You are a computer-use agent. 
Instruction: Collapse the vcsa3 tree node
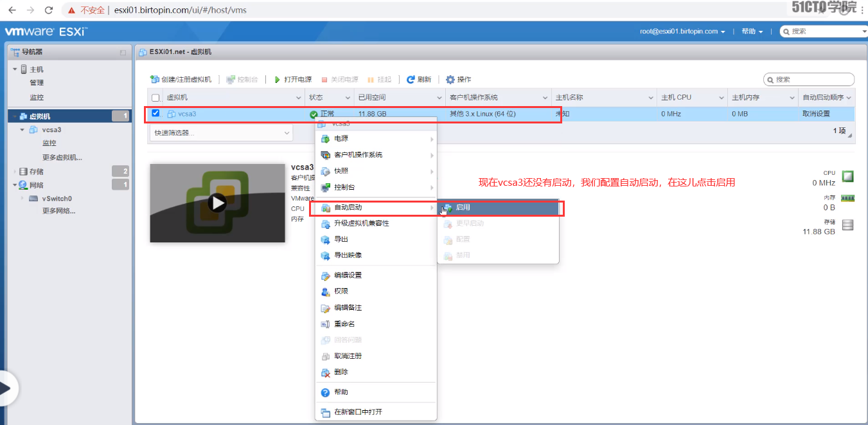tap(22, 129)
